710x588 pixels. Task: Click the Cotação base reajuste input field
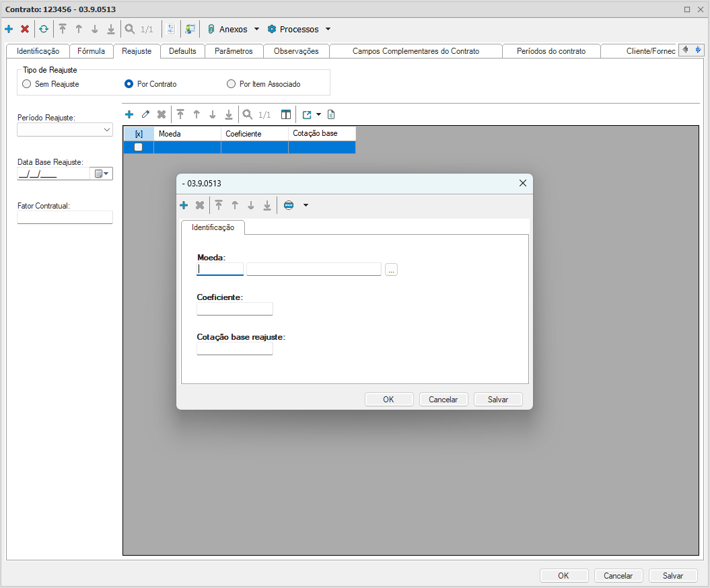235,348
